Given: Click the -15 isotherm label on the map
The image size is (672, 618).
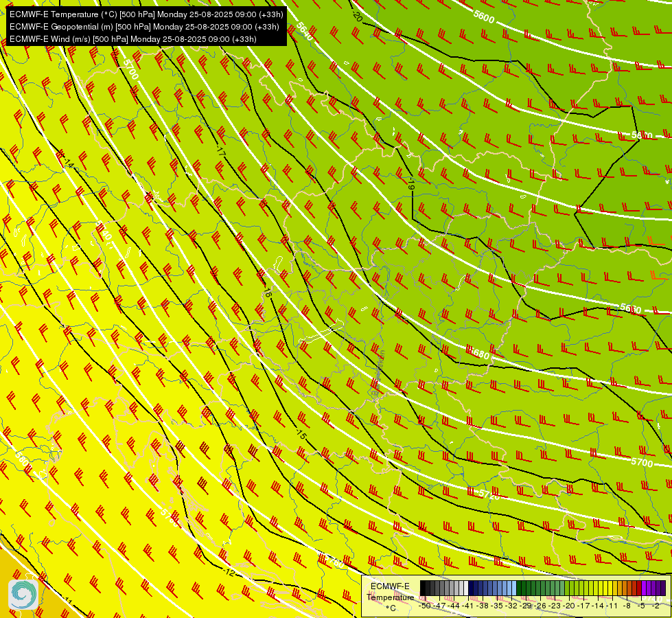Looking at the screenshot, I should (301, 434).
